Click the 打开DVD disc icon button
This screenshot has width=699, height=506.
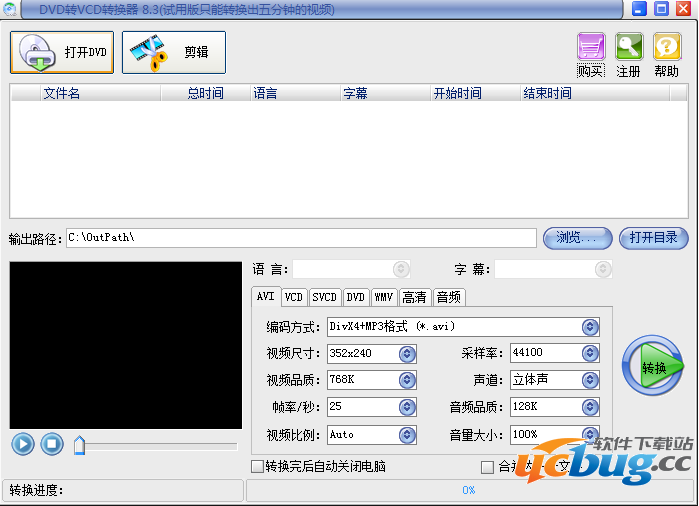[x=62, y=52]
